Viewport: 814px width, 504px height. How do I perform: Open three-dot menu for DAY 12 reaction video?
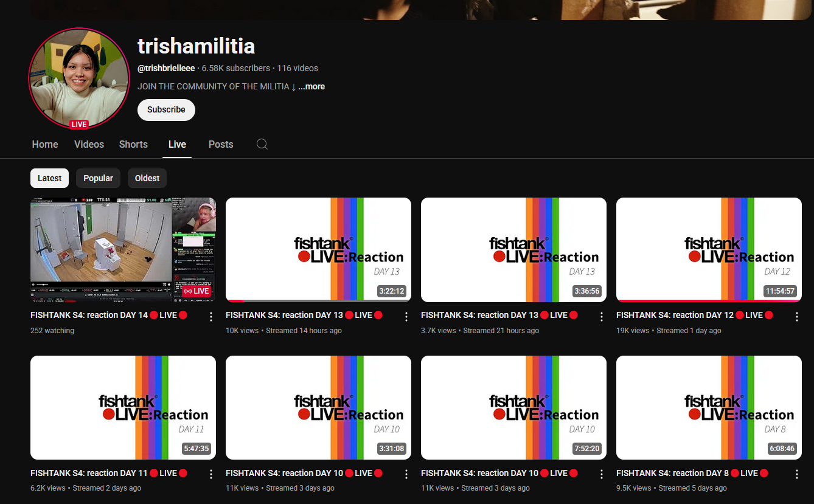click(797, 317)
